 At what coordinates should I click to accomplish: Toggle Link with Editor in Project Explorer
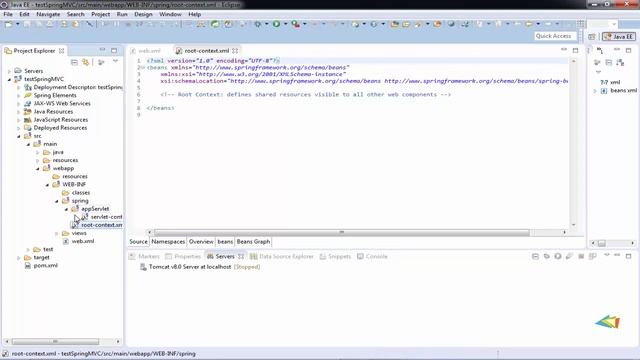pos(86,62)
